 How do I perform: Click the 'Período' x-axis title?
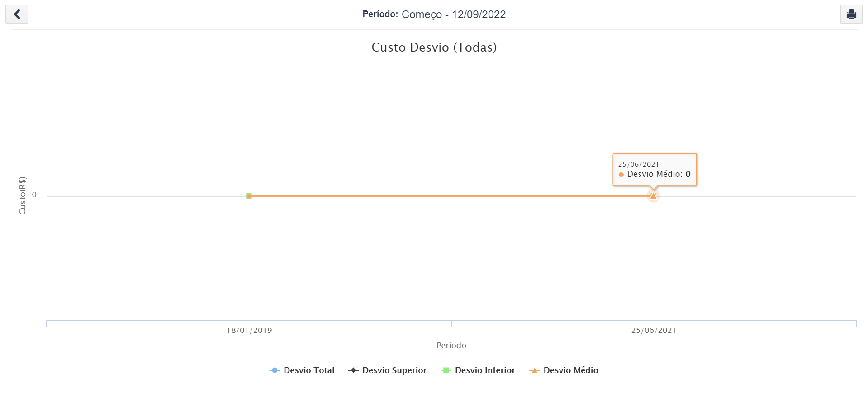tap(451, 346)
